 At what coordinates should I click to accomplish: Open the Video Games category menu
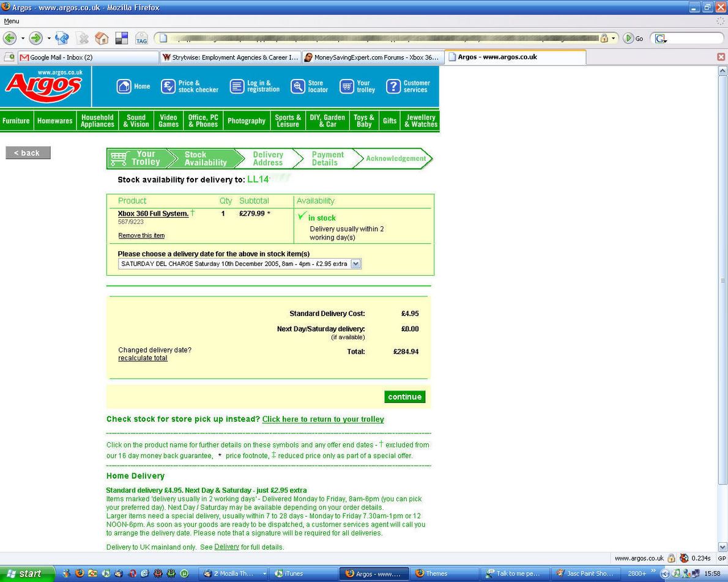pos(168,121)
